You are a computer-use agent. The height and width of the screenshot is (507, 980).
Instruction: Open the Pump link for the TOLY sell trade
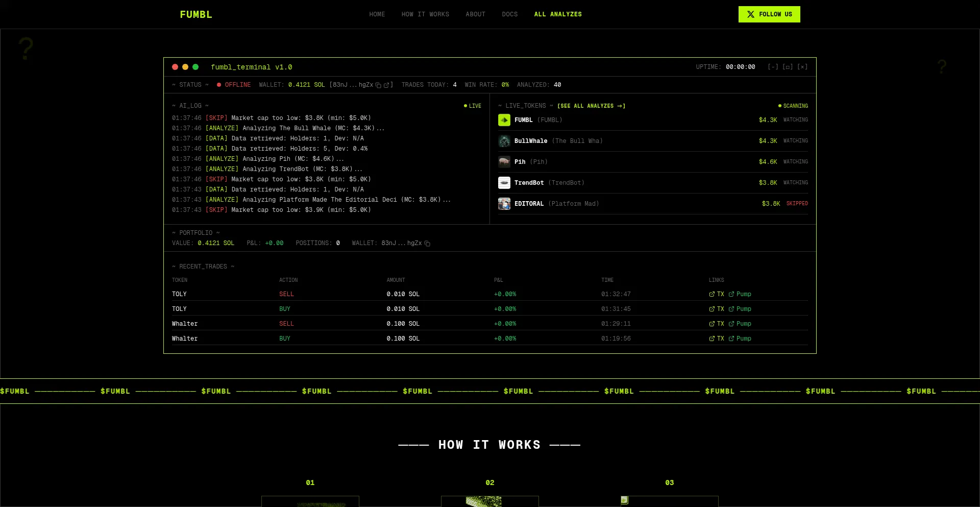click(741, 294)
